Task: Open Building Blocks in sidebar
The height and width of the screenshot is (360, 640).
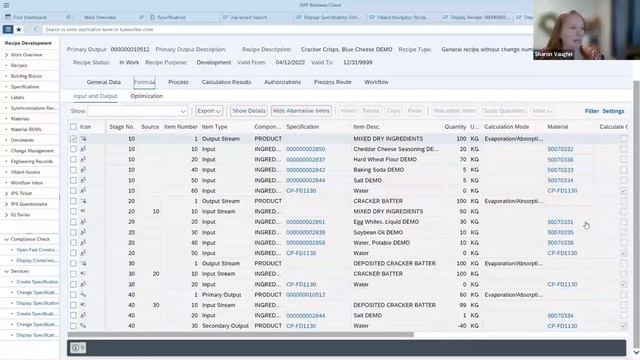Action: [x=26, y=76]
